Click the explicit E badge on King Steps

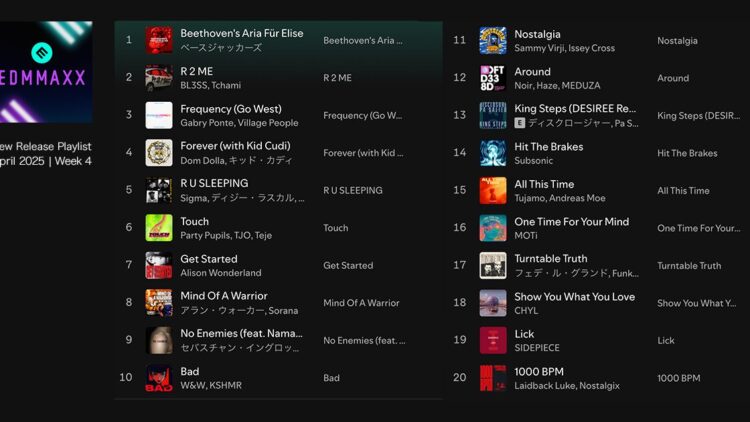pos(519,123)
